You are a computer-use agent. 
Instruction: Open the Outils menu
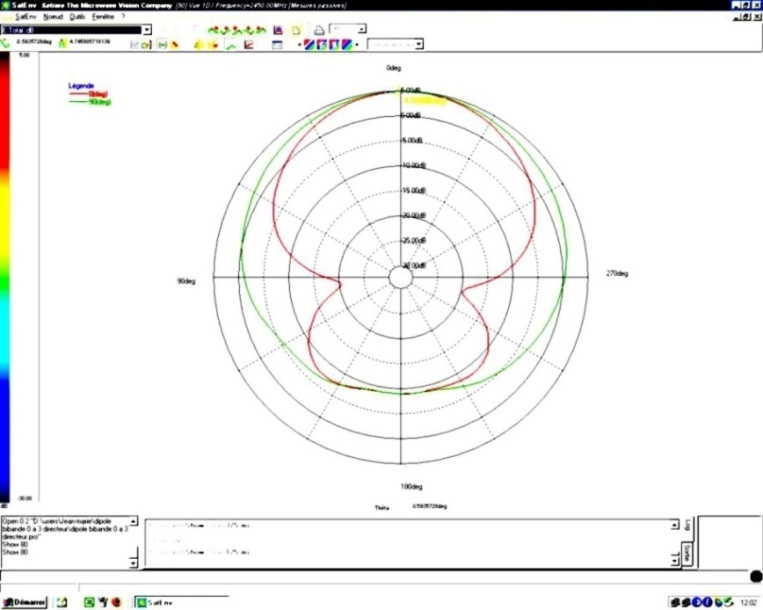(x=78, y=17)
